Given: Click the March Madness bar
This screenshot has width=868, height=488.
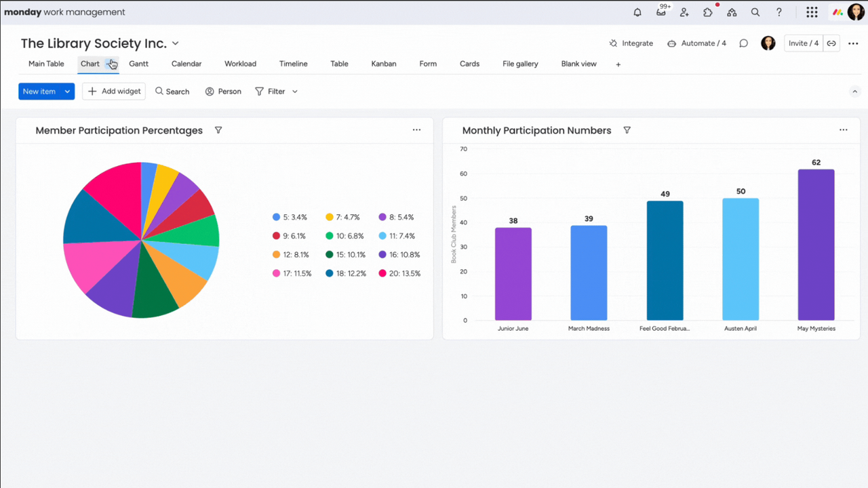Looking at the screenshot, I should click(x=589, y=272).
